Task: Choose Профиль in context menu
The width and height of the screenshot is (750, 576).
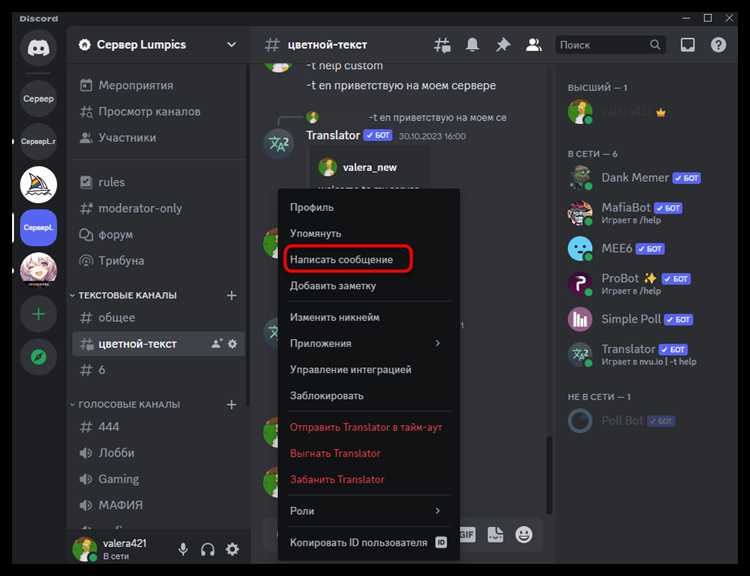Action: coord(369,208)
